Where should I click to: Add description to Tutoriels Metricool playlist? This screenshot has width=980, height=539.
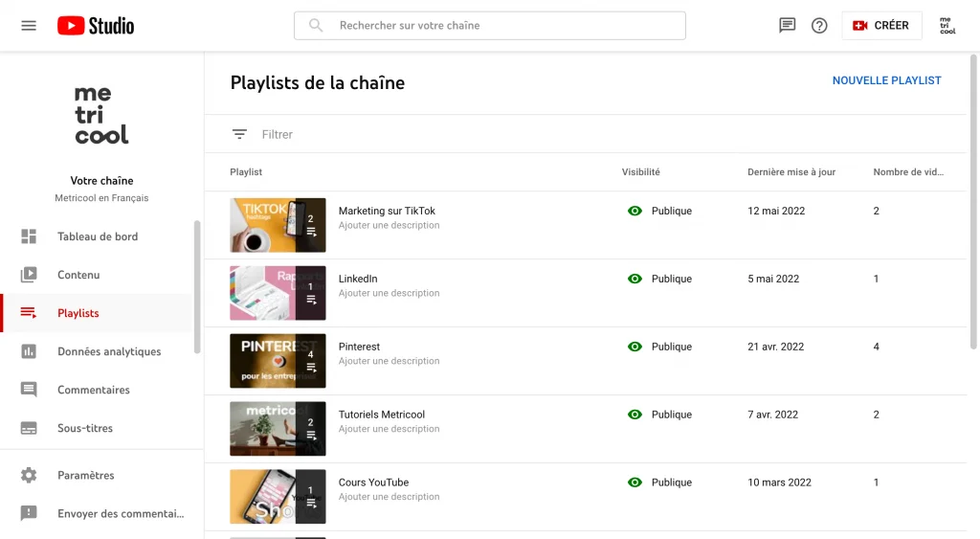click(389, 429)
